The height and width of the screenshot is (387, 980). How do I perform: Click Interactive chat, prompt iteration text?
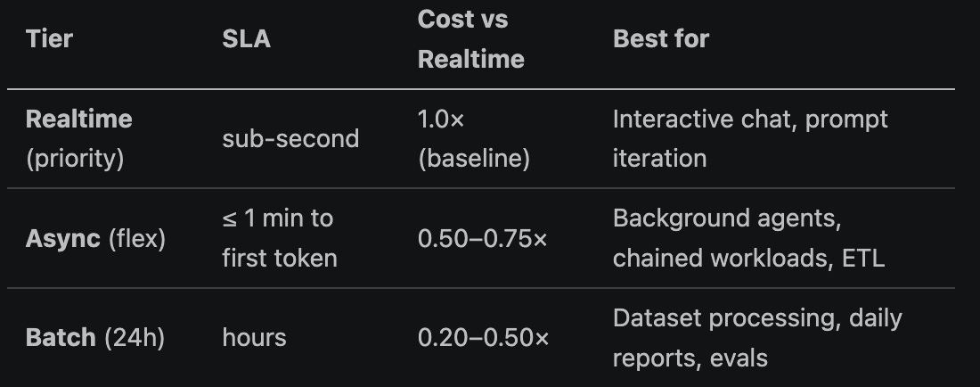750,139
